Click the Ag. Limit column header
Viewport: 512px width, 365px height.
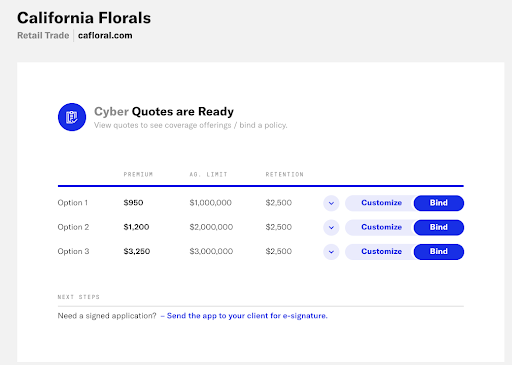click(208, 174)
